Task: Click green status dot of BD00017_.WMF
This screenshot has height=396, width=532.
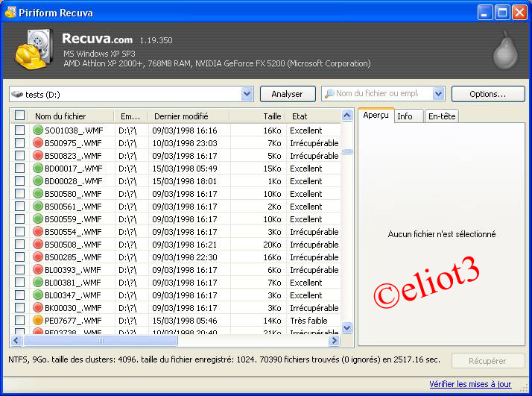Action: pos(38,168)
